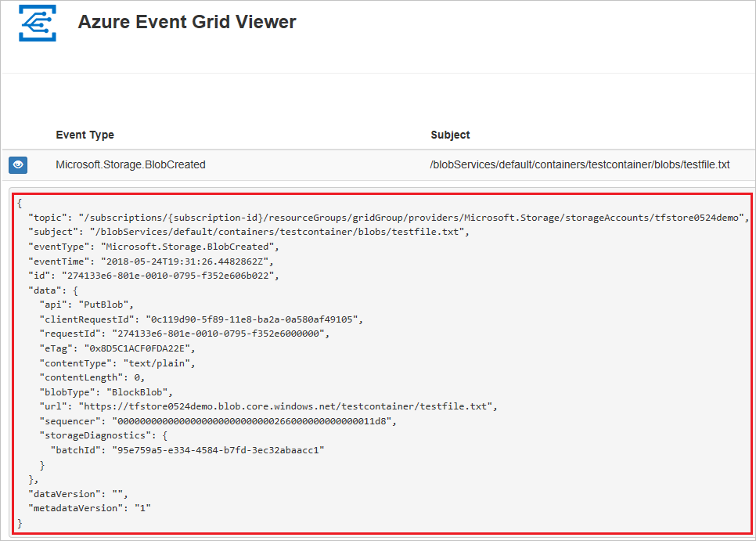
Task: Click the Azure Event Grid Viewer title
Action: click(x=187, y=22)
